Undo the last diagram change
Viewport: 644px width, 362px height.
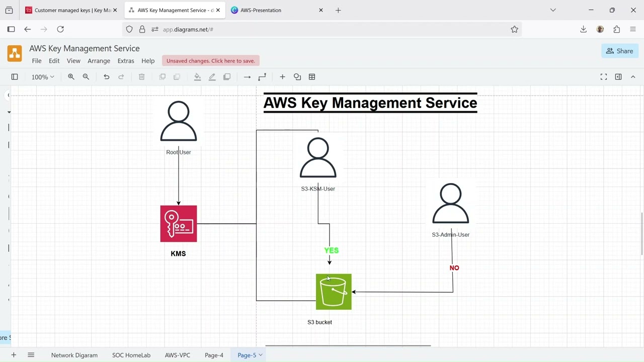click(x=106, y=77)
